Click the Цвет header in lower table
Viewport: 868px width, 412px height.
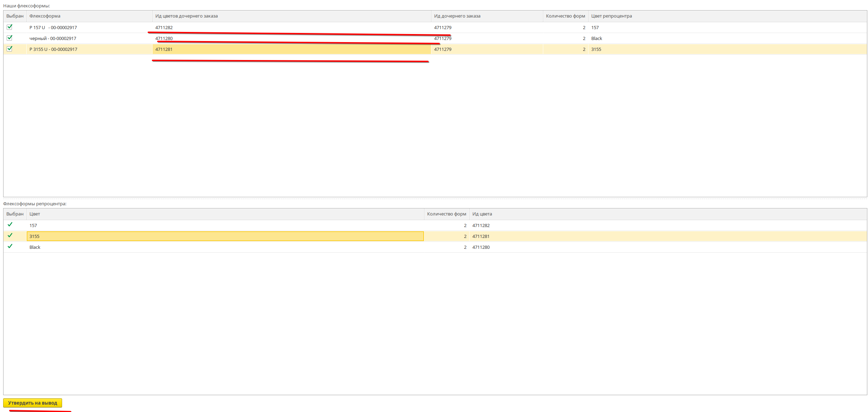[x=35, y=214]
